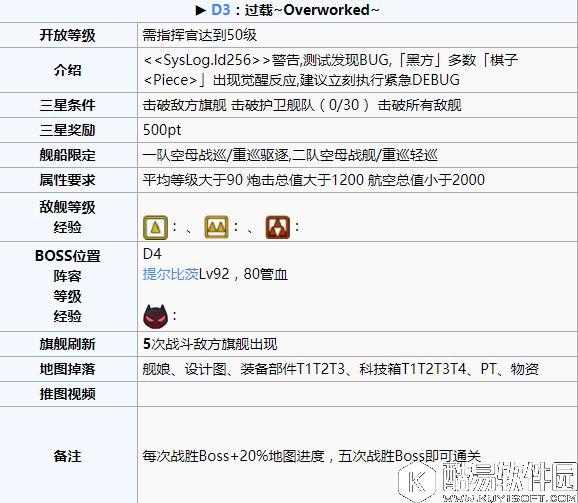Select the text 5次战斗敌方旗舰出现
Viewport: 578px width, 503px height.
pyautogui.click(x=210, y=344)
